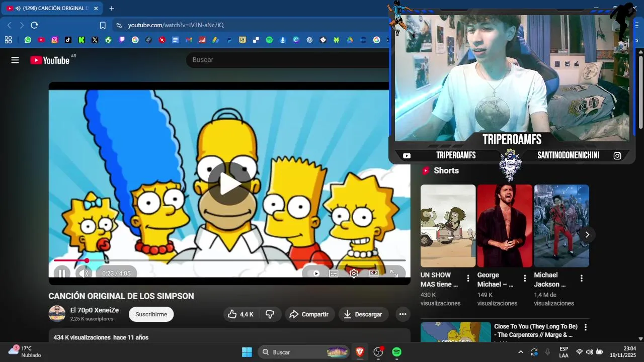
Task: Open Instagram bookmark in bookmarks bar
Action: coord(54,40)
